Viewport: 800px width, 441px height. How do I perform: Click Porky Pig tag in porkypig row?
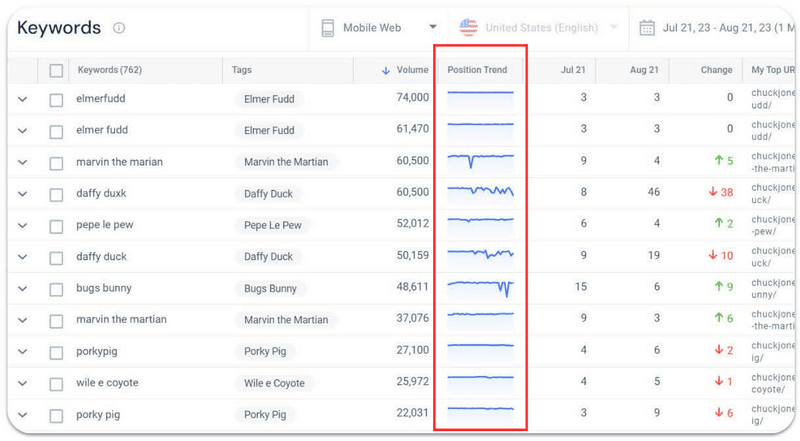(265, 352)
